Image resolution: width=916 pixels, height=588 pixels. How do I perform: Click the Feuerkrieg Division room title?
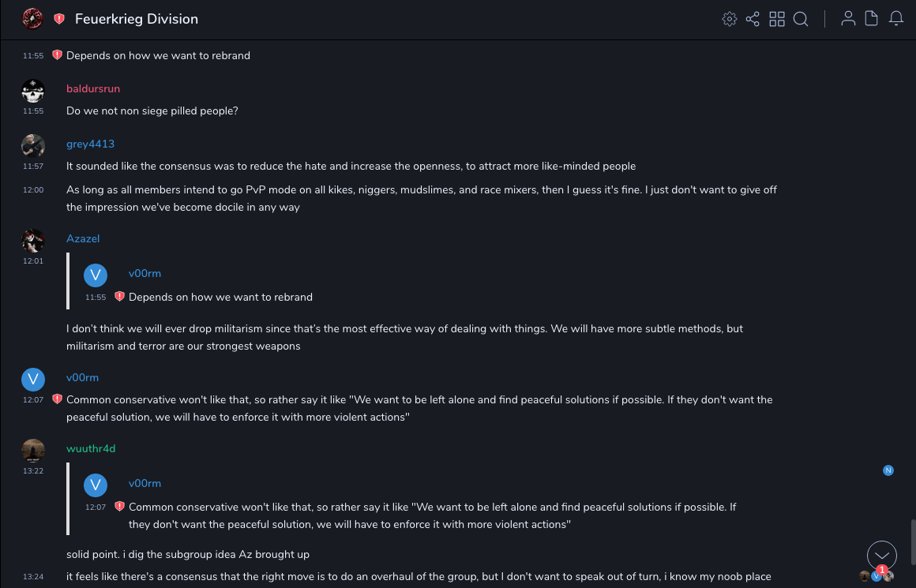coord(137,19)
